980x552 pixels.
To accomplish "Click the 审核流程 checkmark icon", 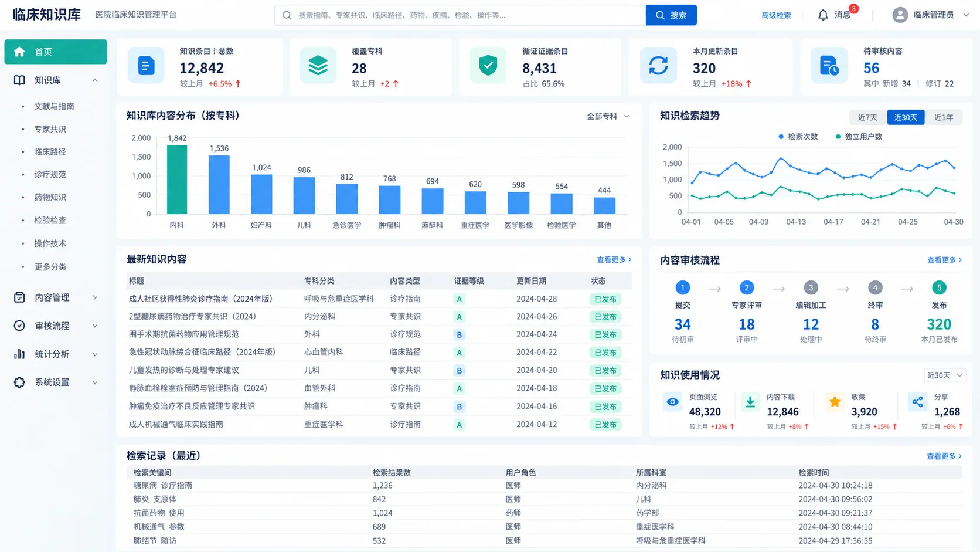I will coord(19,326).
